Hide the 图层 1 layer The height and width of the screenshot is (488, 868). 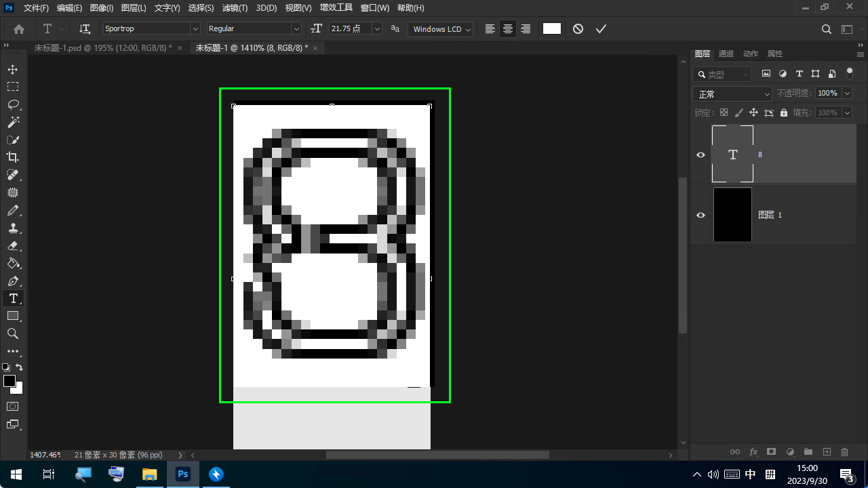(x=701, y=215)
